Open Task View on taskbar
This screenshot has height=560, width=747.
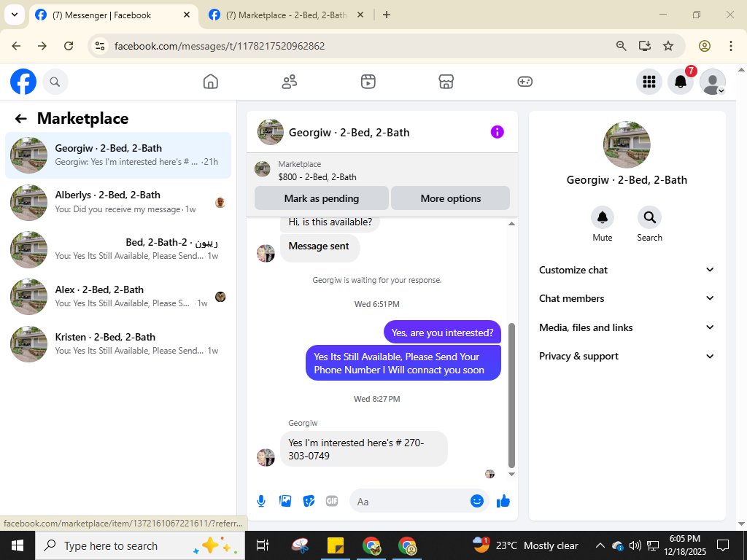263,545
